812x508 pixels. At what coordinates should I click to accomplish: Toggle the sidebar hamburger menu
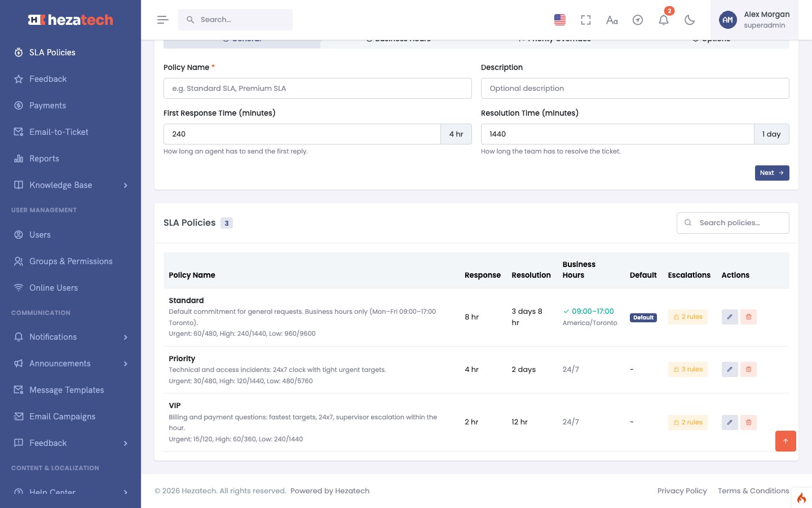click(163, 20)
